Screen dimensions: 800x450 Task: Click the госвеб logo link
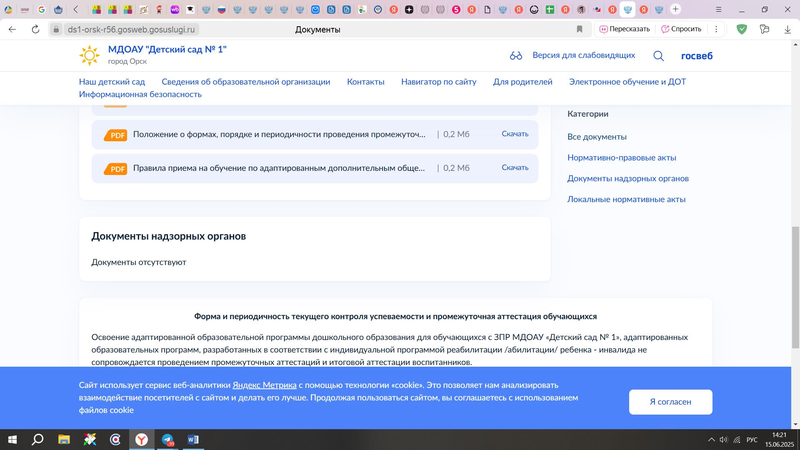click(x=696, y=56)
